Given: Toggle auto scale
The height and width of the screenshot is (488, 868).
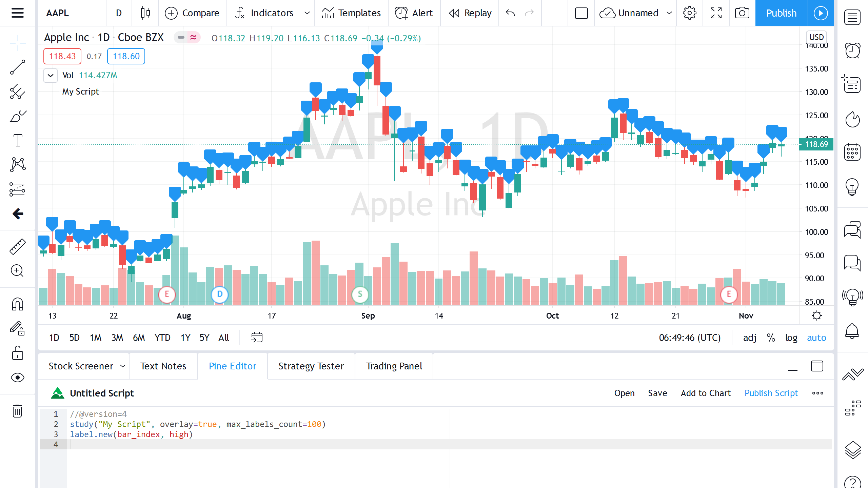Looking at the screenshot, I should [816, 338].
